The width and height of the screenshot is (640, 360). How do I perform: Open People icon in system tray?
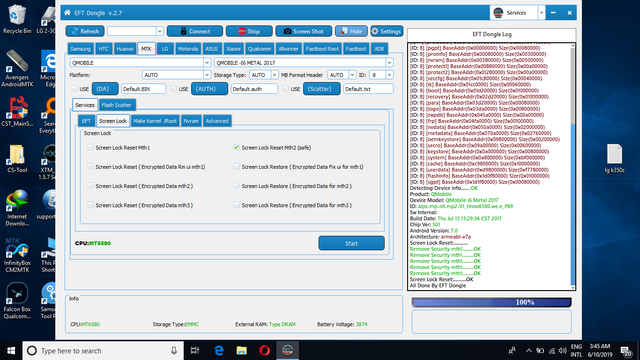[x=512, y=351]
